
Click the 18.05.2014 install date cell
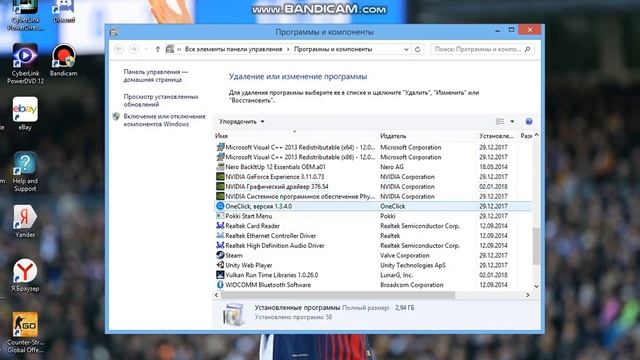click(493, 167)
